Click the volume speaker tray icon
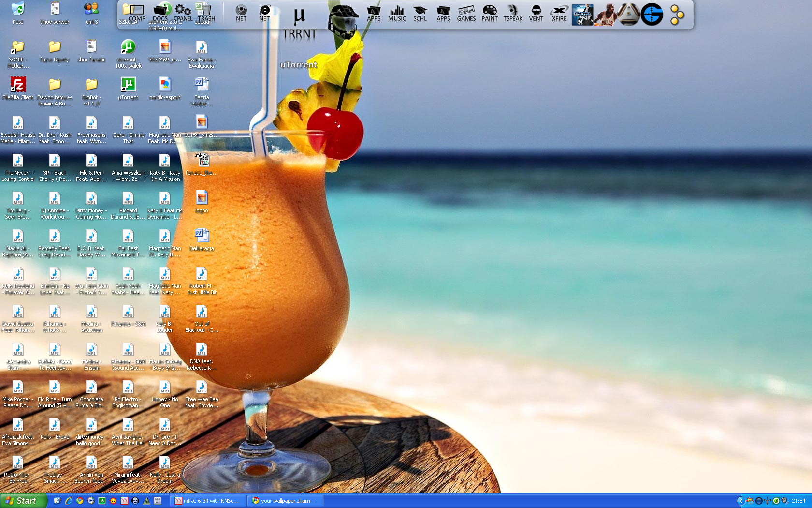Viewport: 812px width, 508px height. [x=784, y=501]
